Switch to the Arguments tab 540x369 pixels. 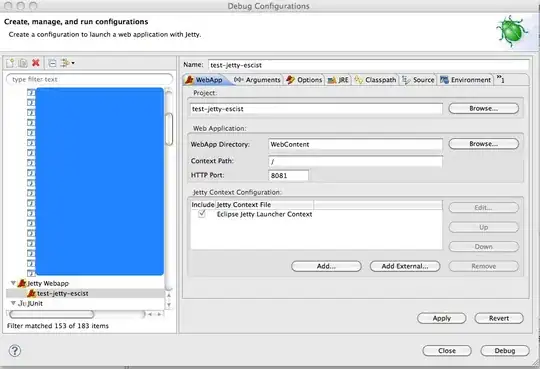(x=257, y=80)
